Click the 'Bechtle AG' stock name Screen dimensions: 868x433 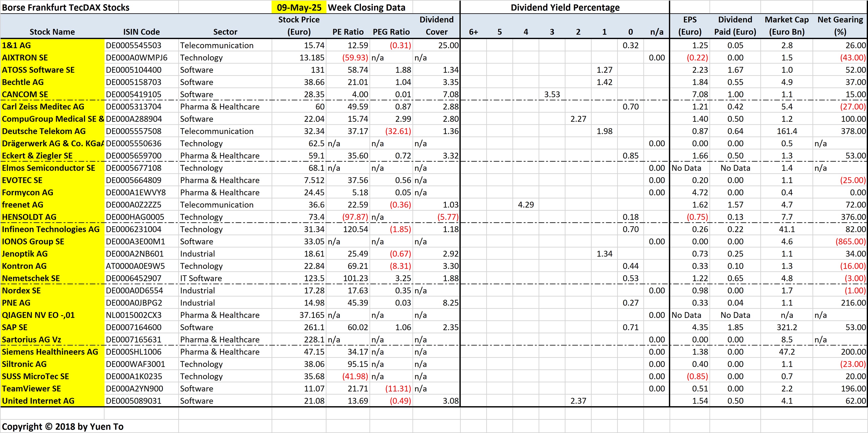(x=52, y=82)
